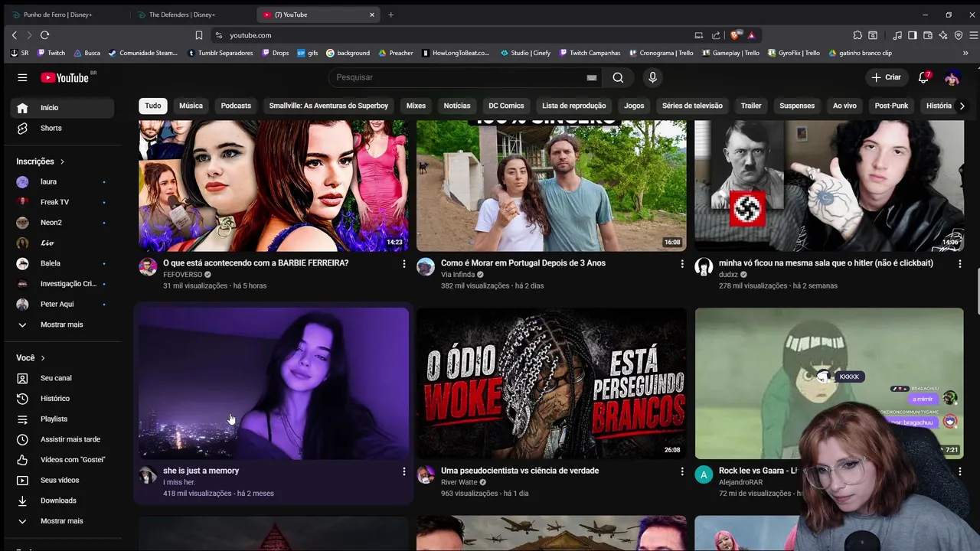980x551 pixels.
Task: Bookmark this page with the bookmark icon
Action: coord(199,35)
